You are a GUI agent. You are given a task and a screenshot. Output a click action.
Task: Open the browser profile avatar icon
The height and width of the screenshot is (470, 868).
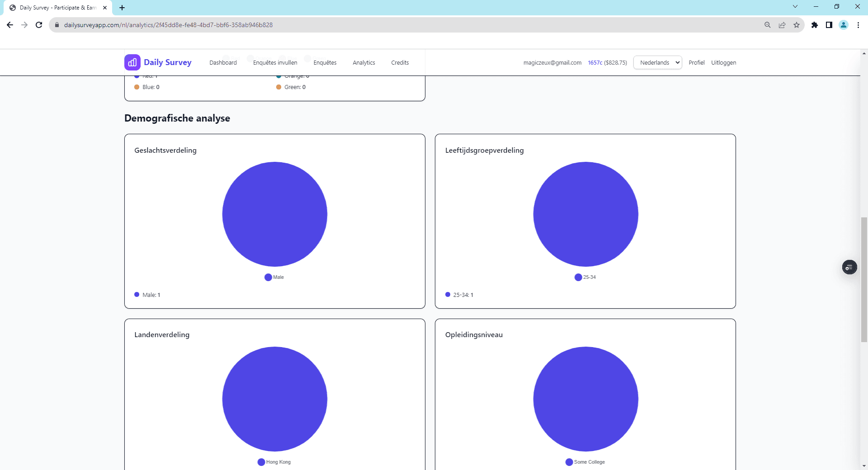point(844,25)
